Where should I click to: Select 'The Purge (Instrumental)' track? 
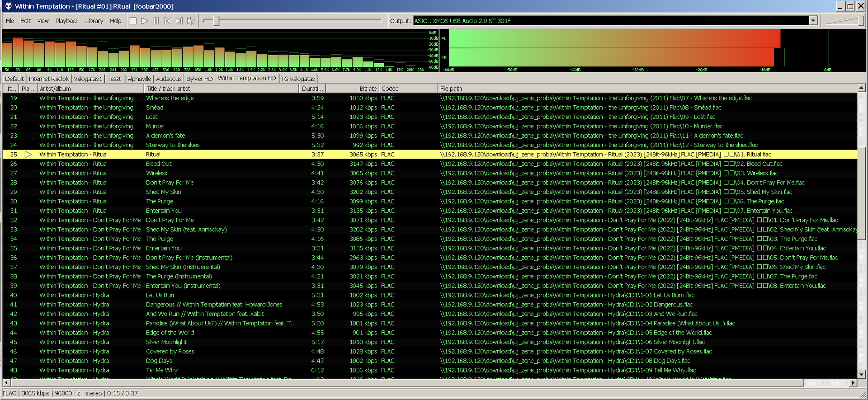430,277
